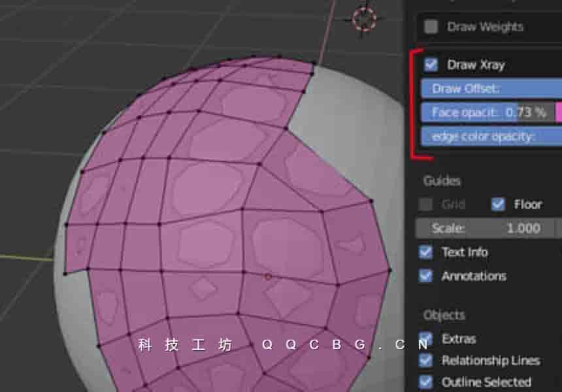Toggle the Relationship Lines checkbox
Image resolution: width=562 pixels, height=392 pixels.
coord(426,360)
